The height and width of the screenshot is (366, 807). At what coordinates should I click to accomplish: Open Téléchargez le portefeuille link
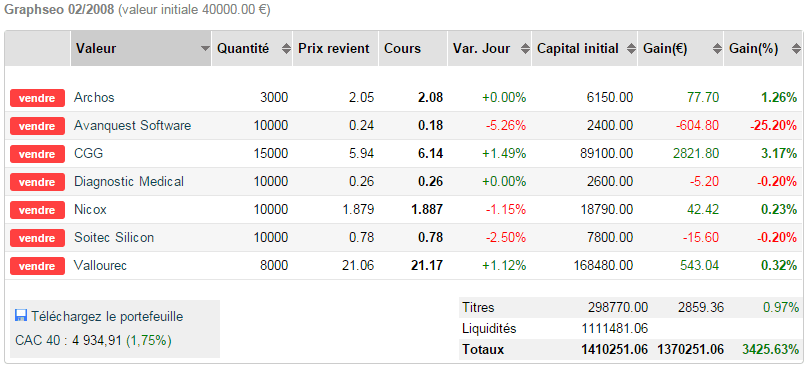tap(107, 317)
